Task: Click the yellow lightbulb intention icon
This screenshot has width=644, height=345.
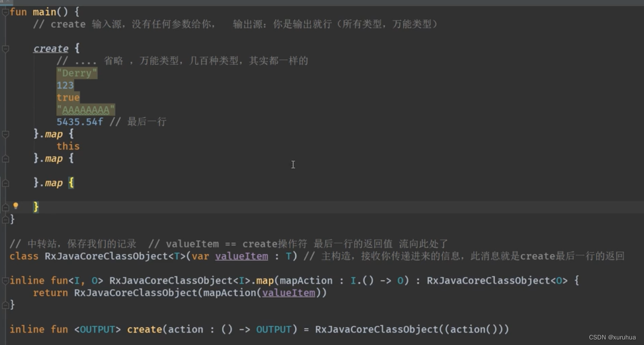Action: (x=16, y=206)
